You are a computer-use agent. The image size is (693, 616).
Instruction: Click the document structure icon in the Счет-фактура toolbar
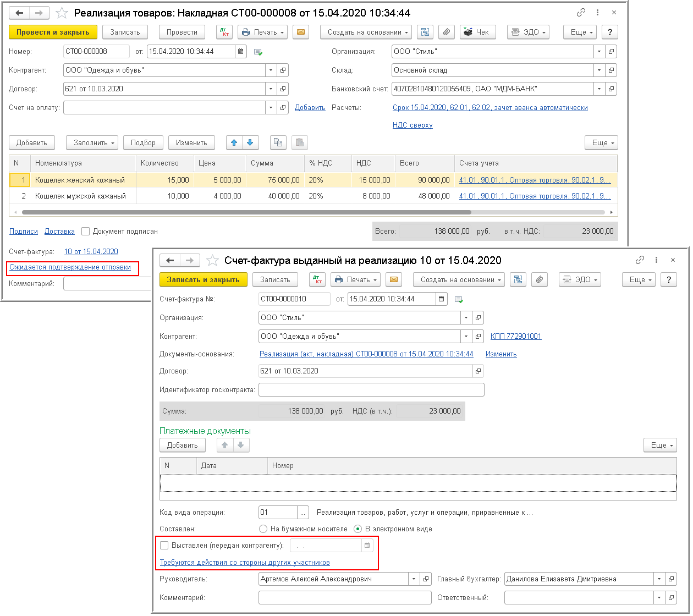(518, 280)
